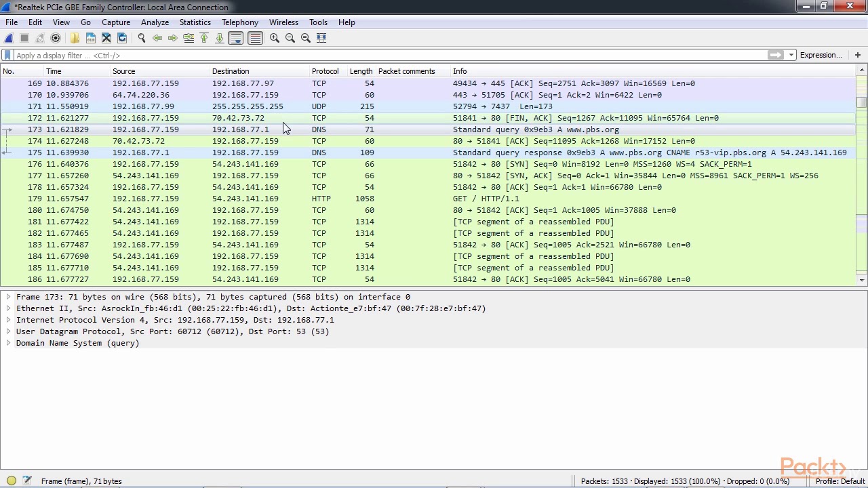The height and width of the screenshot is (488, 868).
Task: Apply display filter arrow button
Action: (775, 55)
